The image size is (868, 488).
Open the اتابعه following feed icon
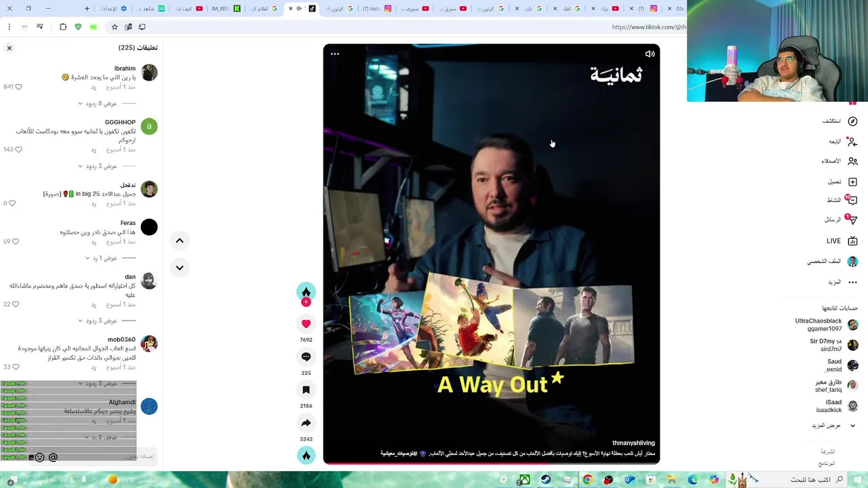[852, 142]
